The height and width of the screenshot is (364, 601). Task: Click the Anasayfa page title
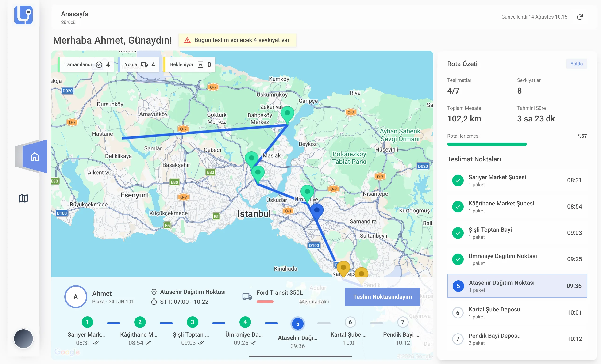point(75,14)
